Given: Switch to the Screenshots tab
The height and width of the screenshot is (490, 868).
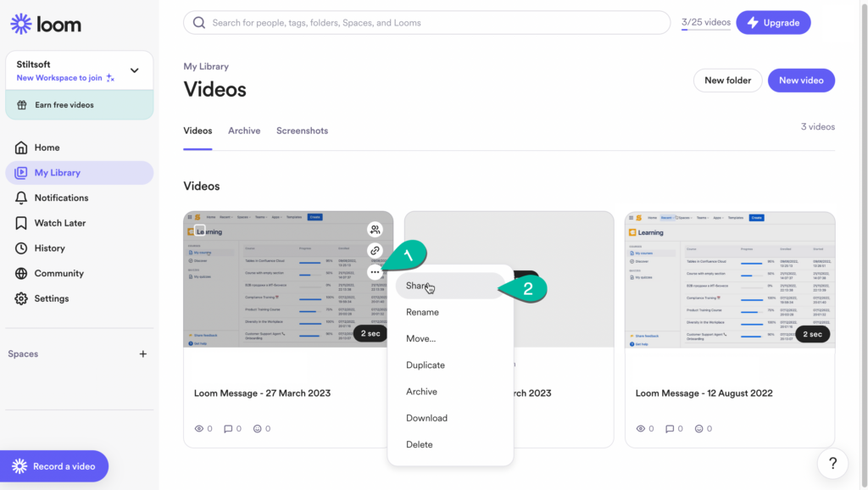Looking at the screenshot, I should click(x=303, y=131).
